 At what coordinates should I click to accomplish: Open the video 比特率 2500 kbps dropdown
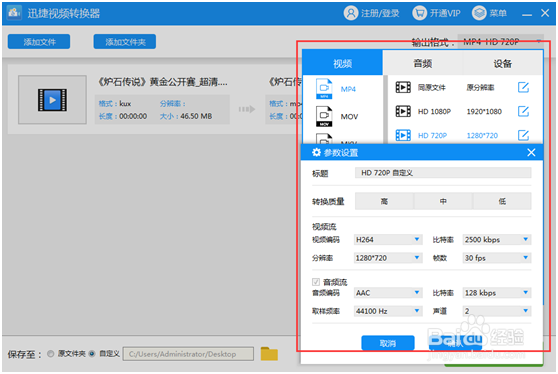[x=497, y=239]
